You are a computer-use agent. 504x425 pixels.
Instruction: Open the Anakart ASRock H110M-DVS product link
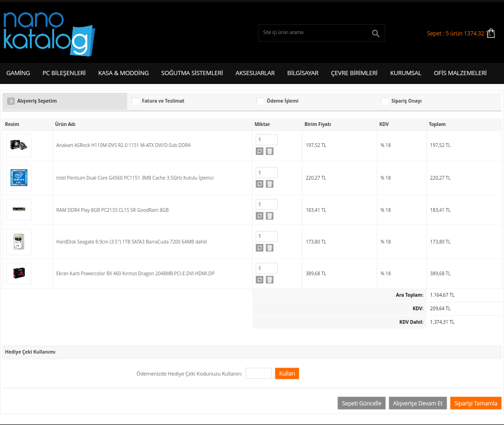(123, 145)
